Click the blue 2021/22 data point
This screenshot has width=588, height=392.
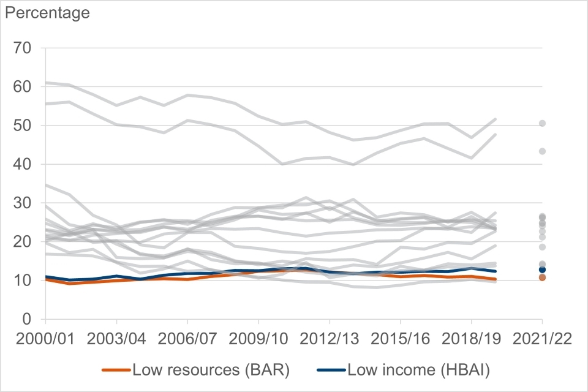point(542,269)
